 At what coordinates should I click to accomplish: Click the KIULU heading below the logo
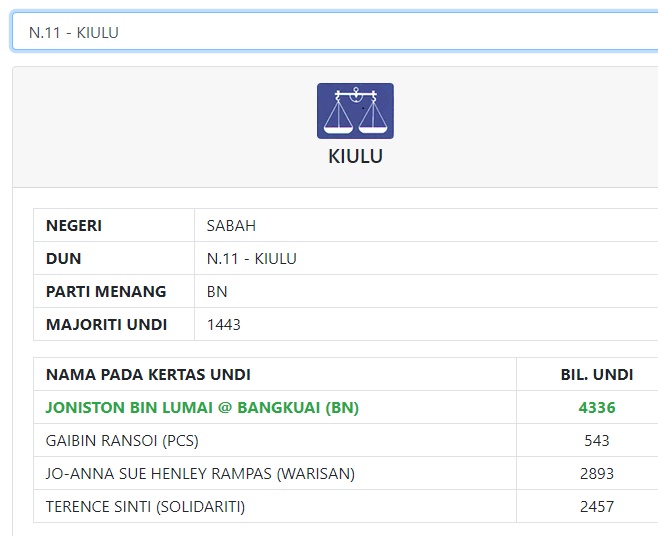[355, 157]
